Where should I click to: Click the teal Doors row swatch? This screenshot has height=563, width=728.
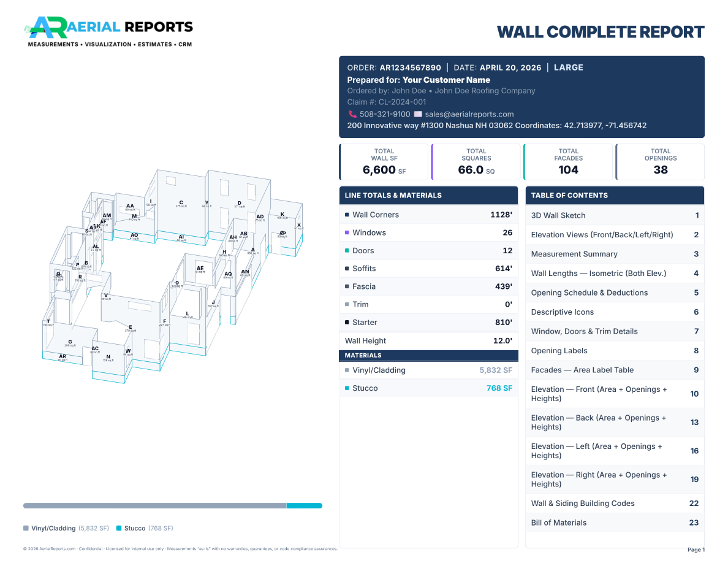pos(347,250)
